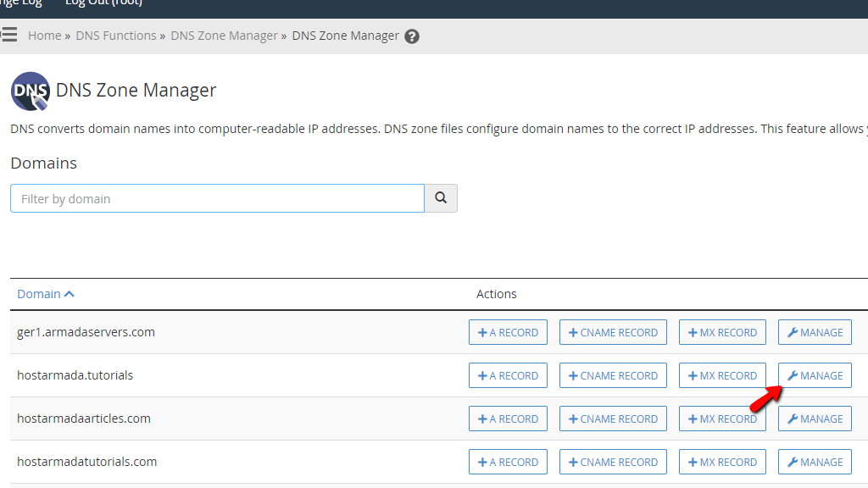
Task: Add CNAME Record for ger1.armadaservers.com
Action: 613,332
